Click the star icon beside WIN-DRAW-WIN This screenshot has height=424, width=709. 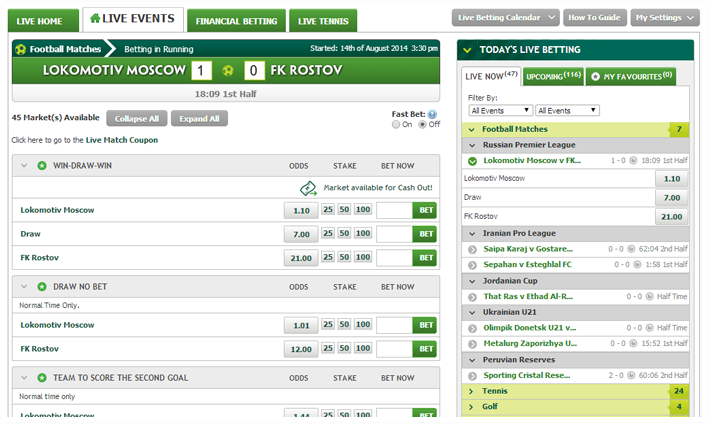click(x=41, y=165)
